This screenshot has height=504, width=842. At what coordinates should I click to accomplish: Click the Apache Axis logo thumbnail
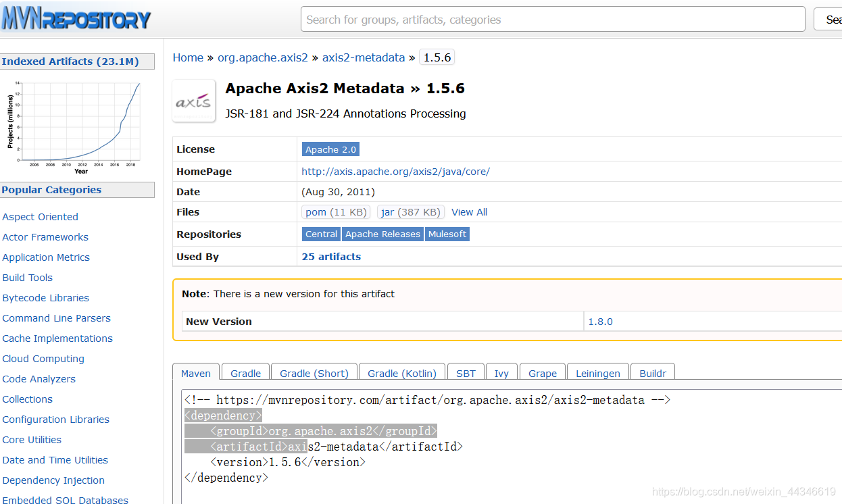coord(194,101)
